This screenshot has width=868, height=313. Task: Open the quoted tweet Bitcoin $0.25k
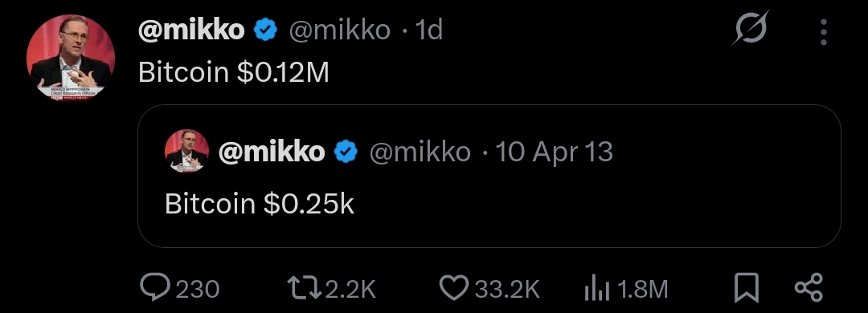point(489,176)
